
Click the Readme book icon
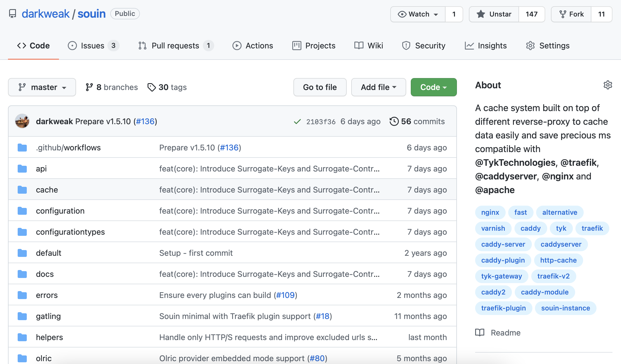[x=480, y=332]
